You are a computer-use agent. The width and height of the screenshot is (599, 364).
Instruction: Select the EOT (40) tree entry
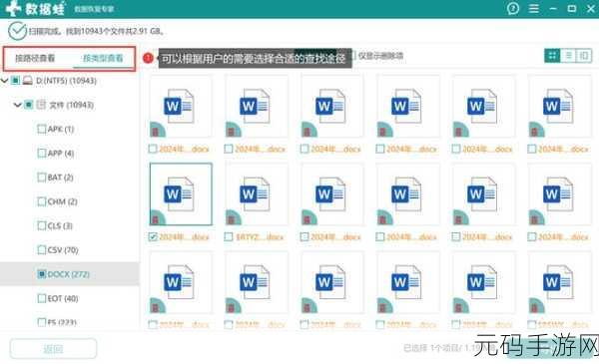point(63,298)
